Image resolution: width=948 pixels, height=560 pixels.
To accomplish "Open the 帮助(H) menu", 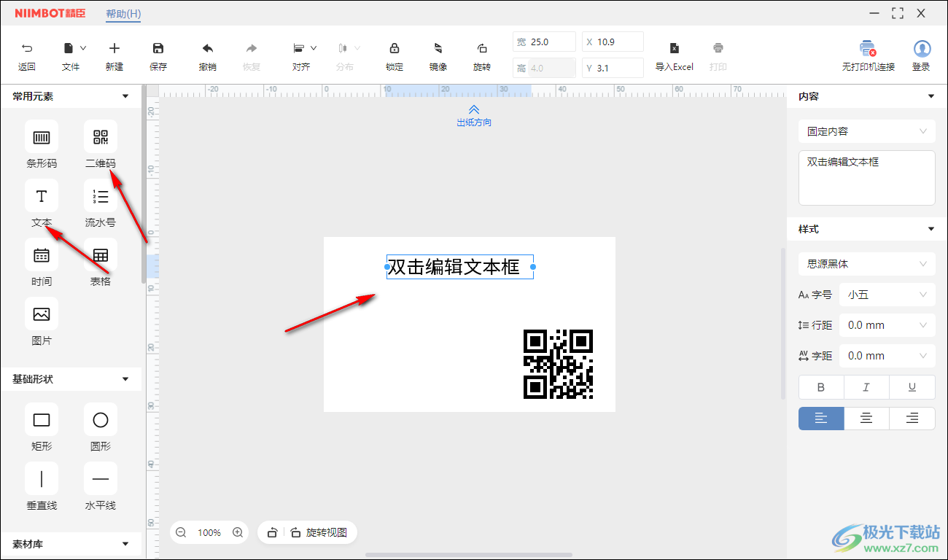I will 123,14.
